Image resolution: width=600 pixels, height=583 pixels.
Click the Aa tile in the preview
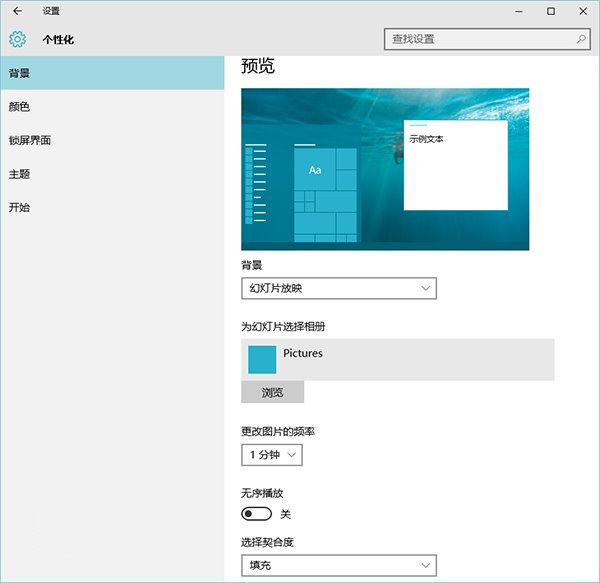315,170
